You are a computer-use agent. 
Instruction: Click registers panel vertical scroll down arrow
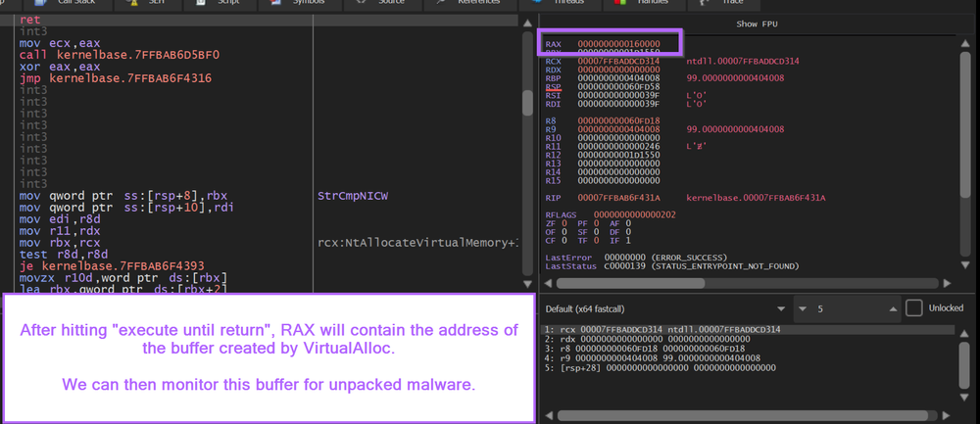967,265
